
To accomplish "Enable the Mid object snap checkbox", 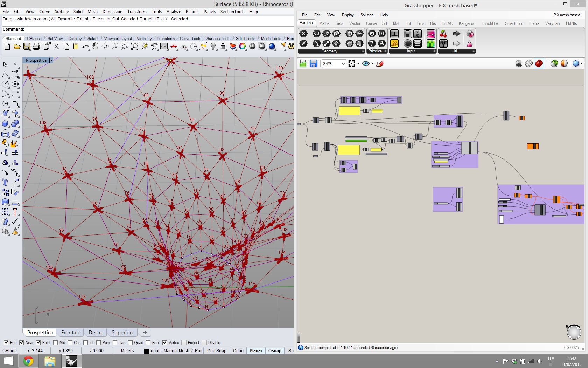I will [x=56, y=343].
